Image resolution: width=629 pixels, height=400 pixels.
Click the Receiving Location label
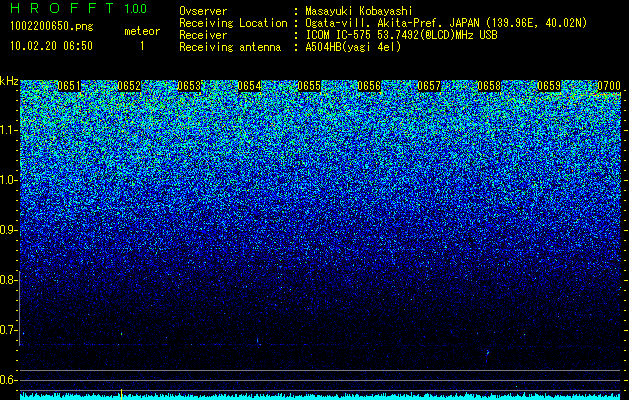pos(233,23)
